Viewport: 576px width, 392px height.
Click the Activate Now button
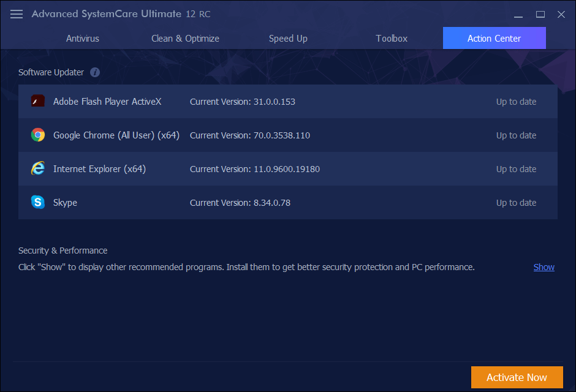pos(517,377)
